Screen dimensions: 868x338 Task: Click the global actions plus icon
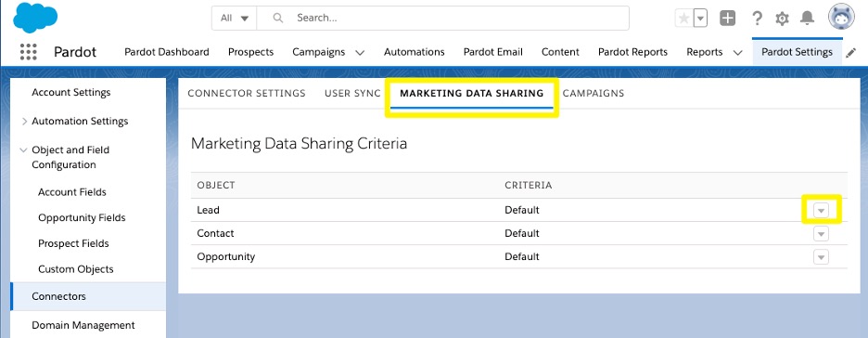(x=727, y=19)
